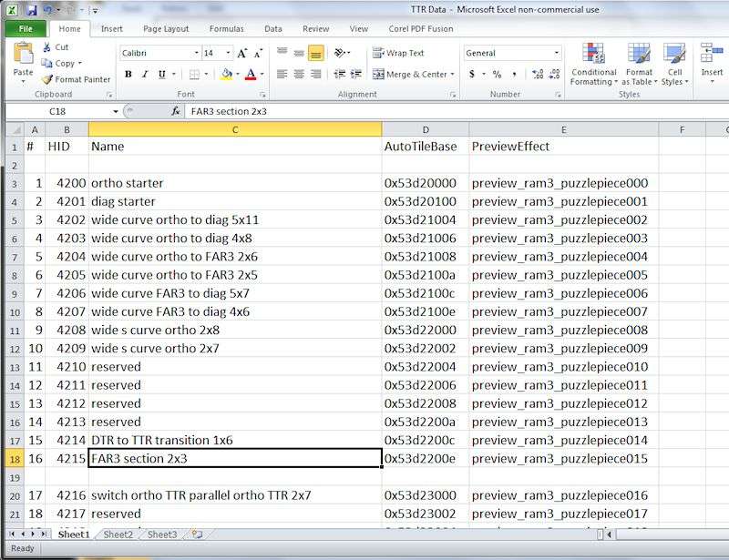Image resolution: width=729 pixels, height=560 pixels.
Task: Open Conditional Formatting menu
Action: coord(593,64)
